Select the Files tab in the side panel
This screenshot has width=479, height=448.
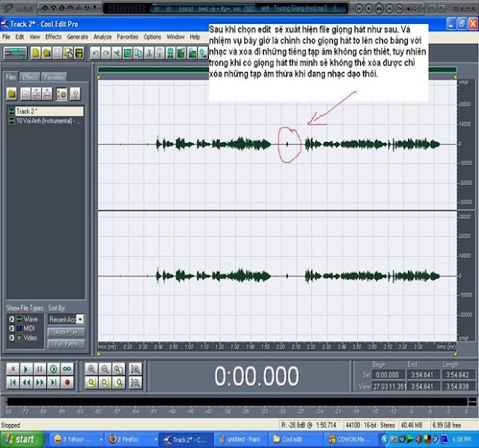coord(11,77)
